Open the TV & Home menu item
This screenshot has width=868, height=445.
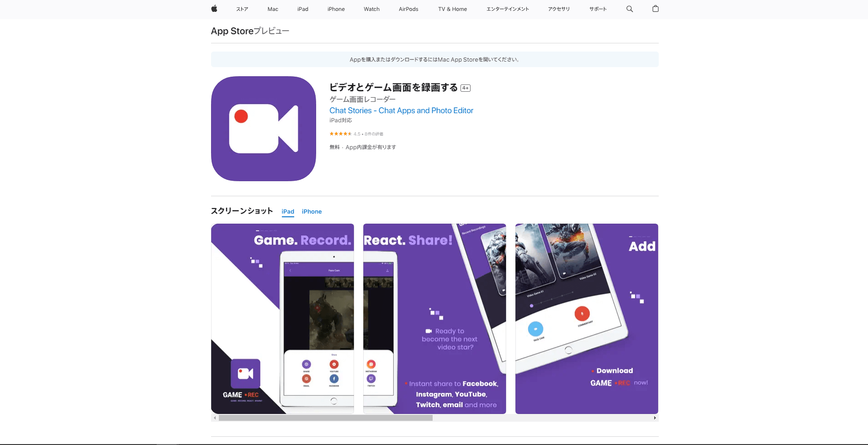[x=453, y=9]
